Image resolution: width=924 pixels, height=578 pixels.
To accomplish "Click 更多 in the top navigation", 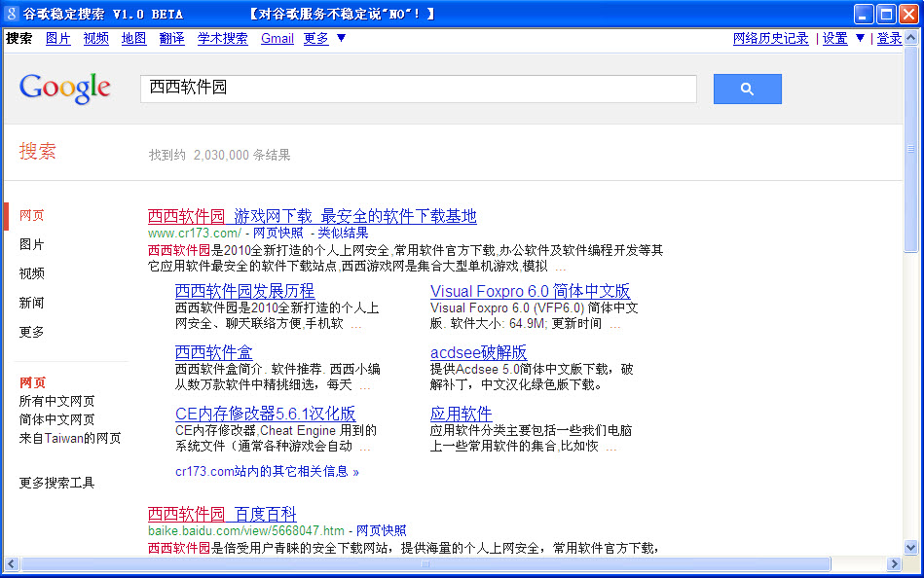I will (315, 38).
